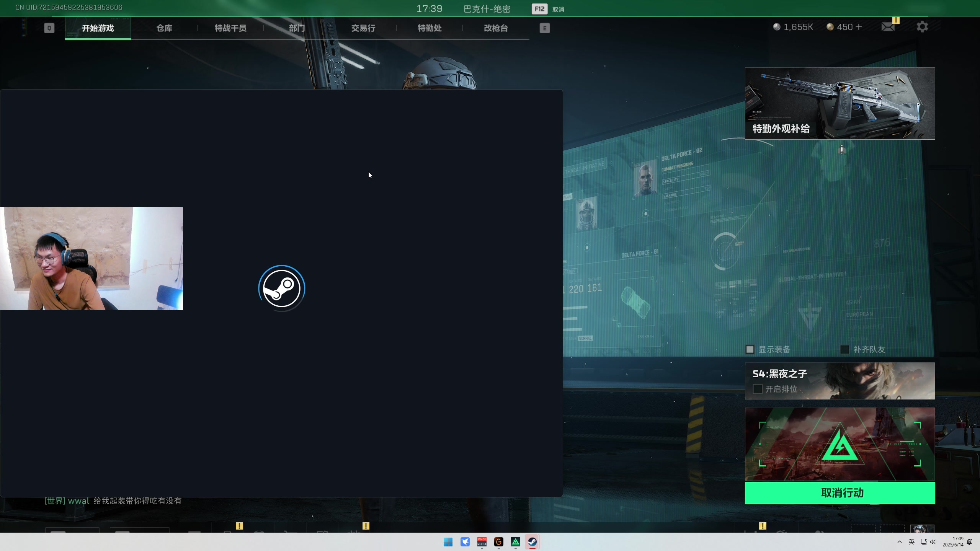
Task: Switch to the 开始游戏 tab
Action: point(98,28)
